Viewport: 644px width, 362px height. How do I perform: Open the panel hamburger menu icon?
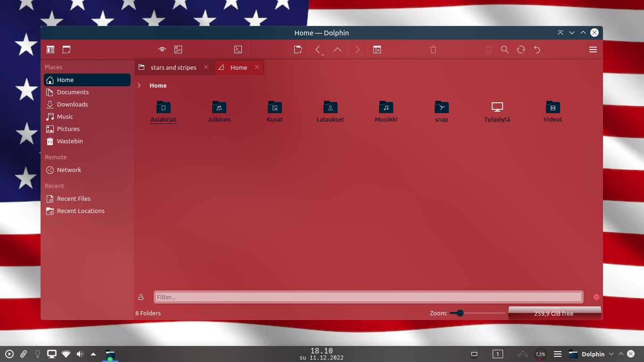pos(558,354)
